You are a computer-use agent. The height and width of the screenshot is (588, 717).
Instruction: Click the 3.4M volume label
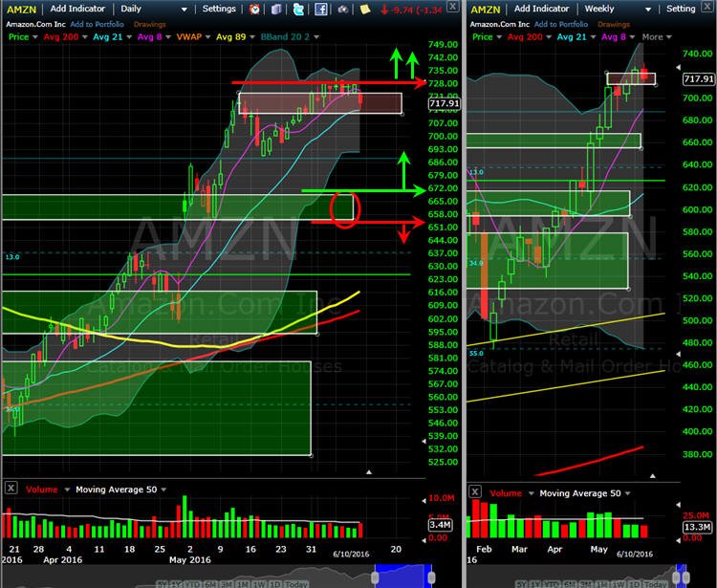tap(440, 525)
